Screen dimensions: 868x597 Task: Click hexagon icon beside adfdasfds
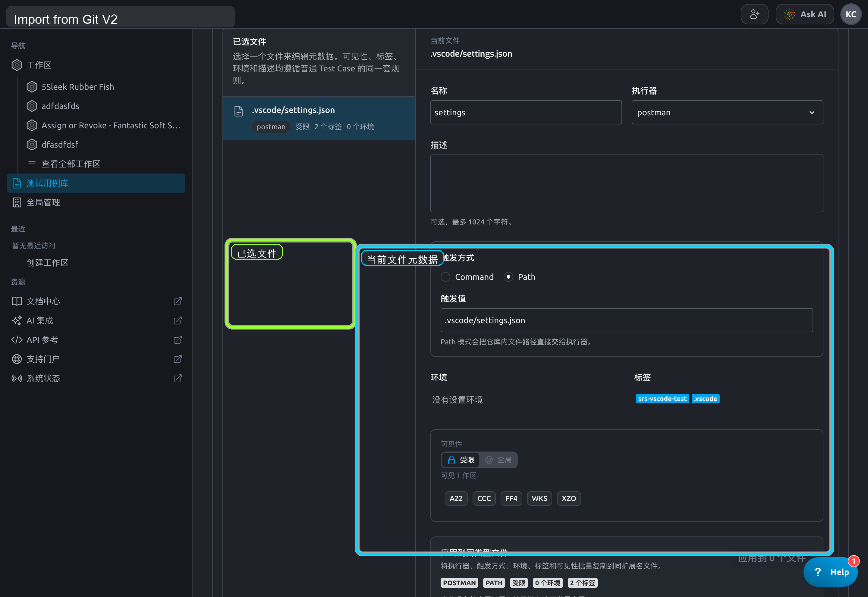(32, 106)
